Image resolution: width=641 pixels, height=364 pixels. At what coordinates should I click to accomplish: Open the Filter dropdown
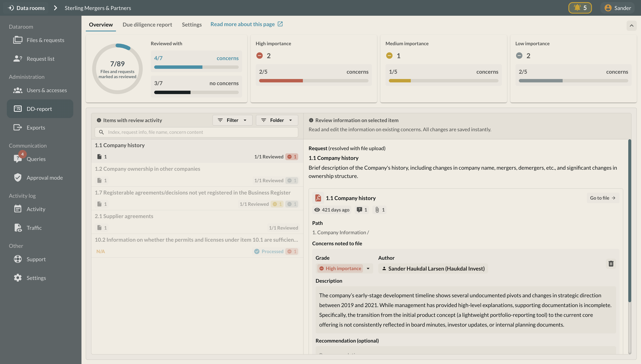(232, 120)
